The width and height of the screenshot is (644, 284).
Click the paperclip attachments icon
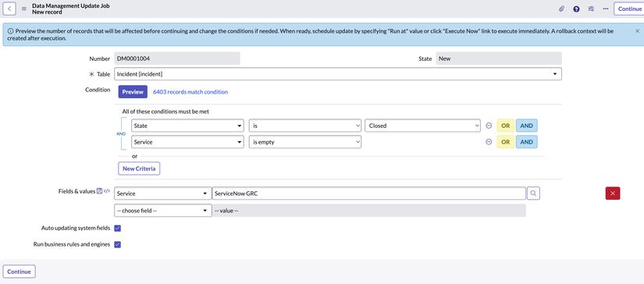point(561,9)
